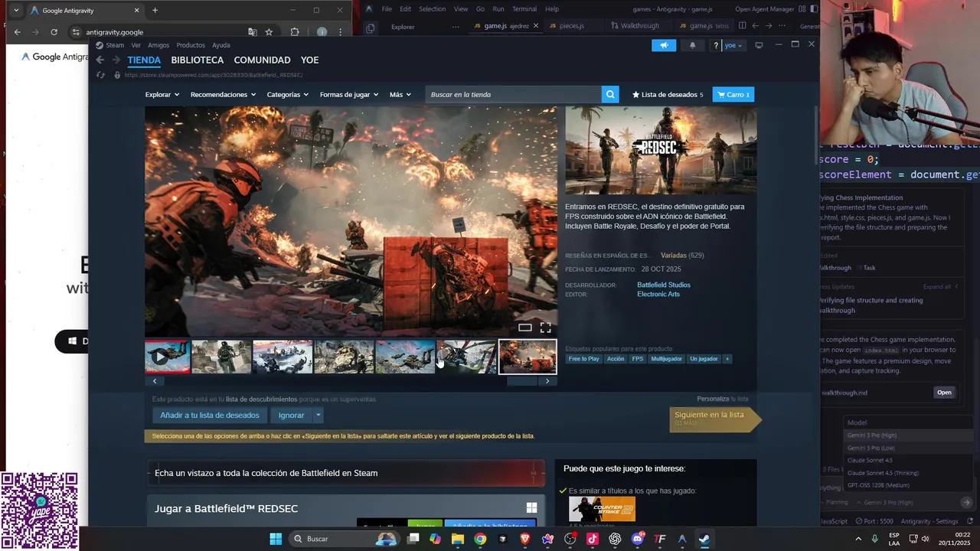Click Free to Play tag
980x551 pixels.
coord(584,359)
